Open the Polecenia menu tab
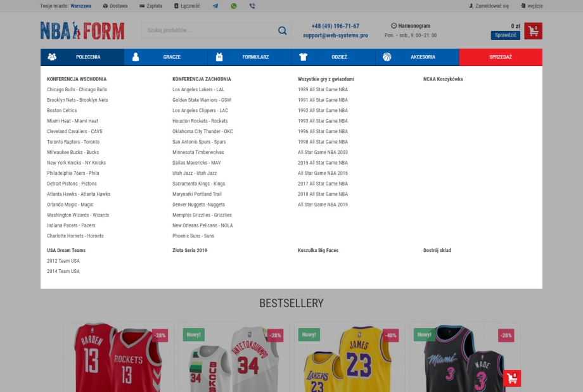The width and height of the screenshot is (583, 392). click(82, 57)
